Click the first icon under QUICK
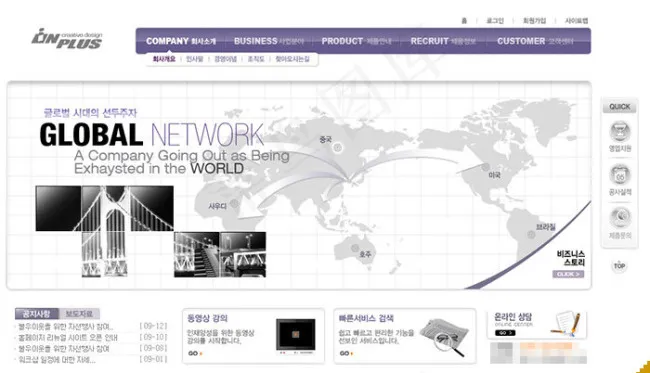 point(620,131)
